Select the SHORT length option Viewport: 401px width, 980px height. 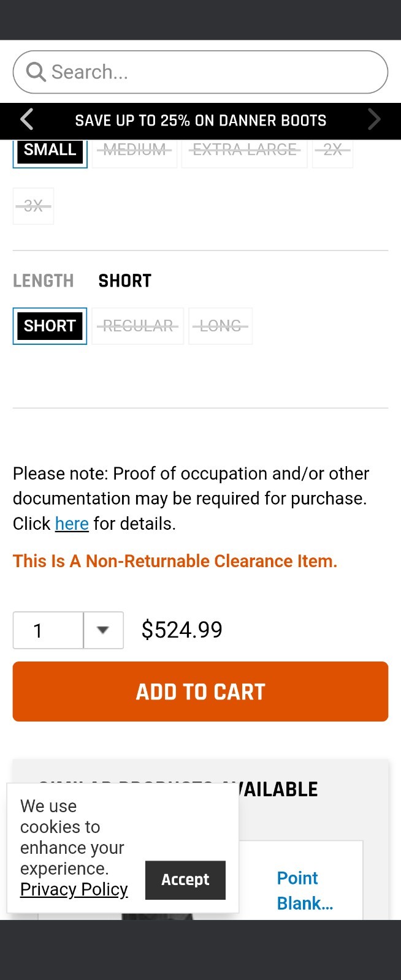[50, 326]
